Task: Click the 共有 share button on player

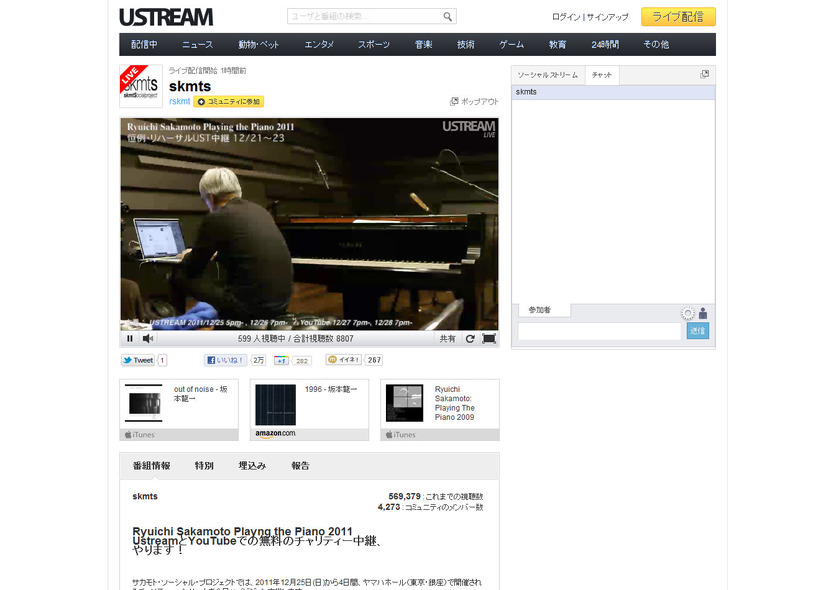Action: click(x=447, y=339)
